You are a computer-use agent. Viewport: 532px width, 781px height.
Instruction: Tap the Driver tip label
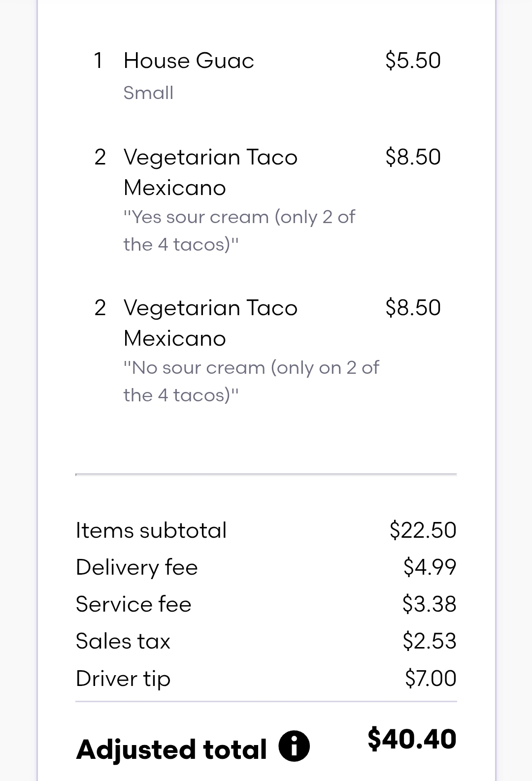tap(123, 679)
